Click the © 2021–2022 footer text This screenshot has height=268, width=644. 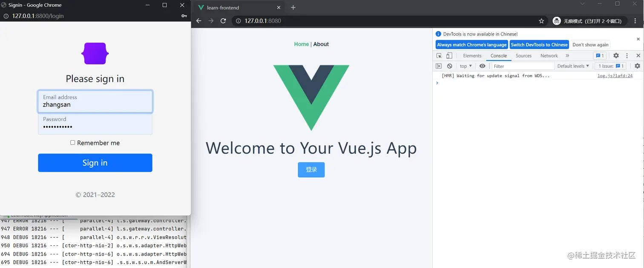pos(95,195)
